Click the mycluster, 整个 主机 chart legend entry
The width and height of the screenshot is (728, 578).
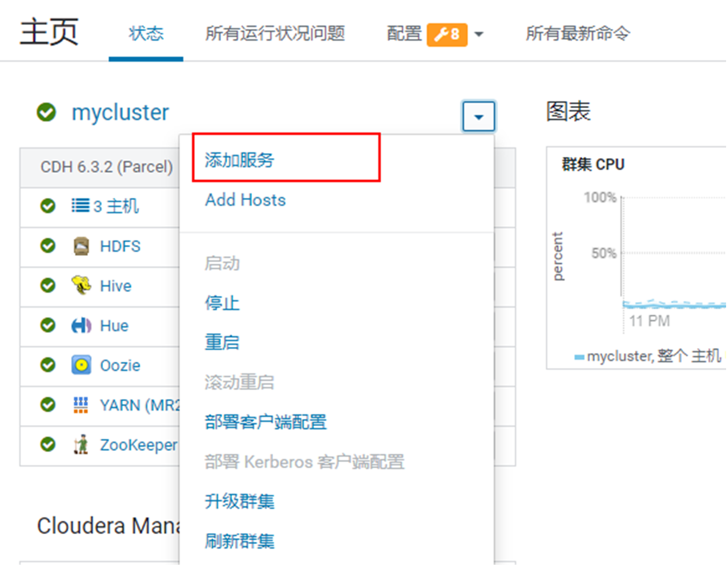pyautogui.click(x=648, y=356)
